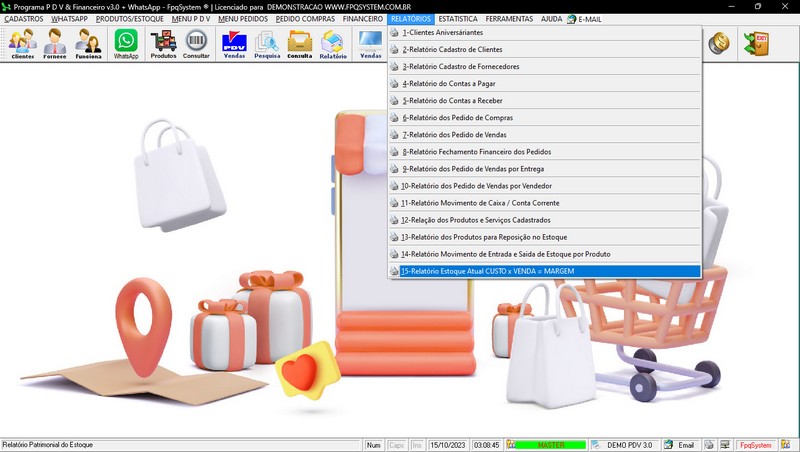Open the FERRAMENTAS menu
This screenshot has width=800, height=452.
tap(509, 19)
